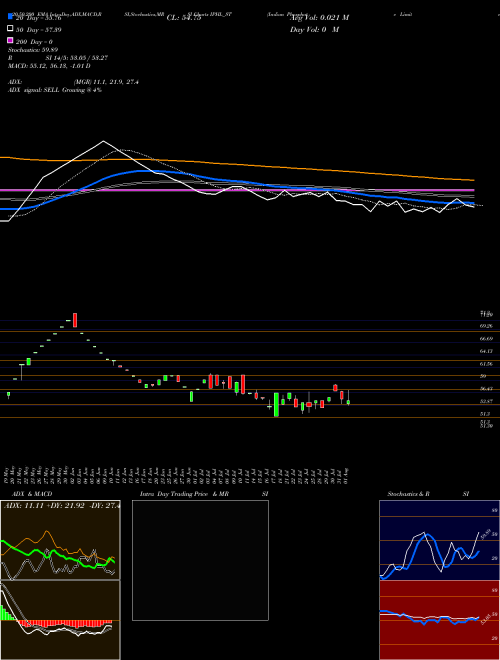
Task: Click the 64.13 price axis label
Action: coord(487,351)
